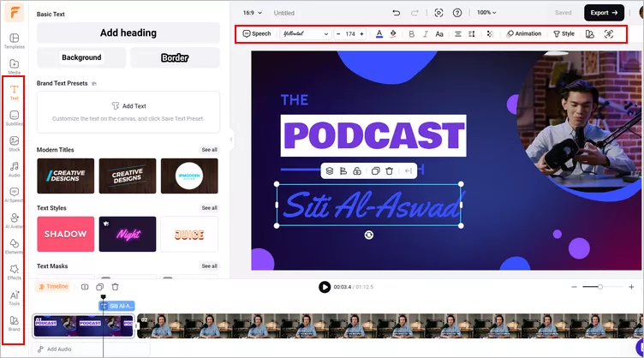Open the font family dropdown
Screen dimensions: 644x358
[x=306, y=33]
